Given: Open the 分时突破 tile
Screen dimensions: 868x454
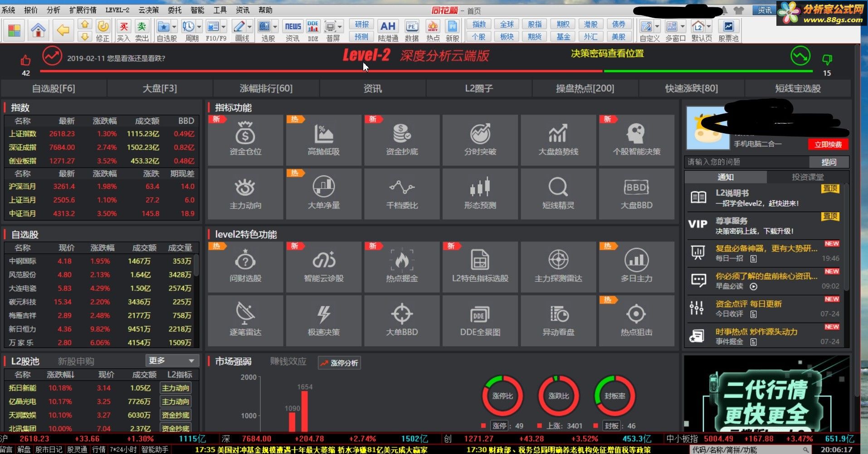Looking at the screenshot, I should click(x=480, y=140).
